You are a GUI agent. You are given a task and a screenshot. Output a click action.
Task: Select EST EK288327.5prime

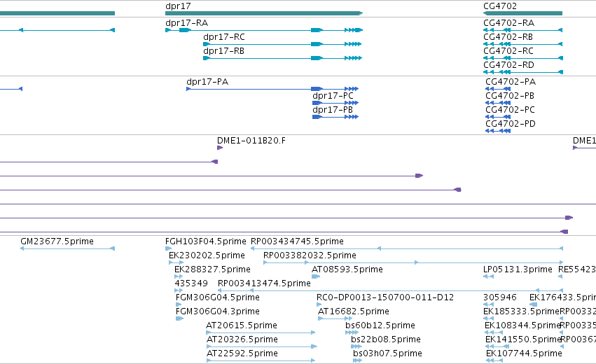212,269
